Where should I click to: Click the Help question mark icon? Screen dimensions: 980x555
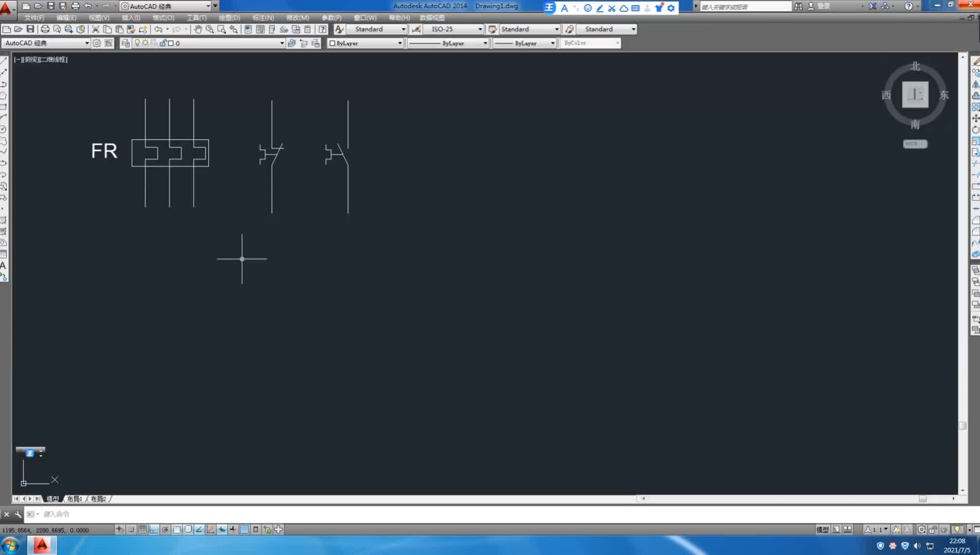coord(322,29)
